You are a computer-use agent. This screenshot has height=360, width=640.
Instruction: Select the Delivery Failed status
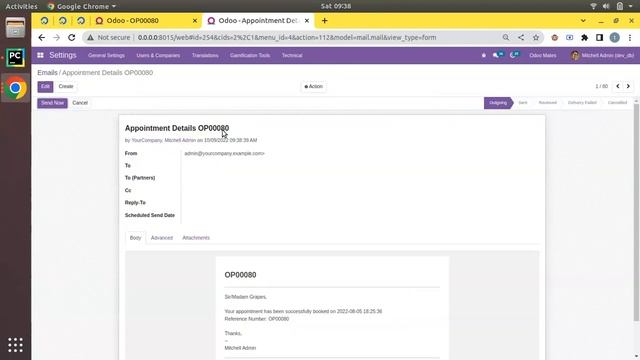click(x=582, y=103)
